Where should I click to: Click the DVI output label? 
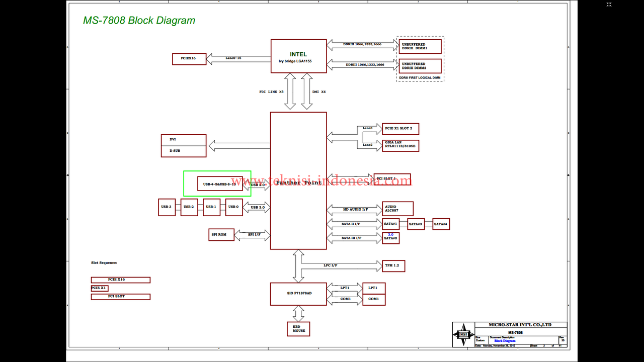point(173,139)
